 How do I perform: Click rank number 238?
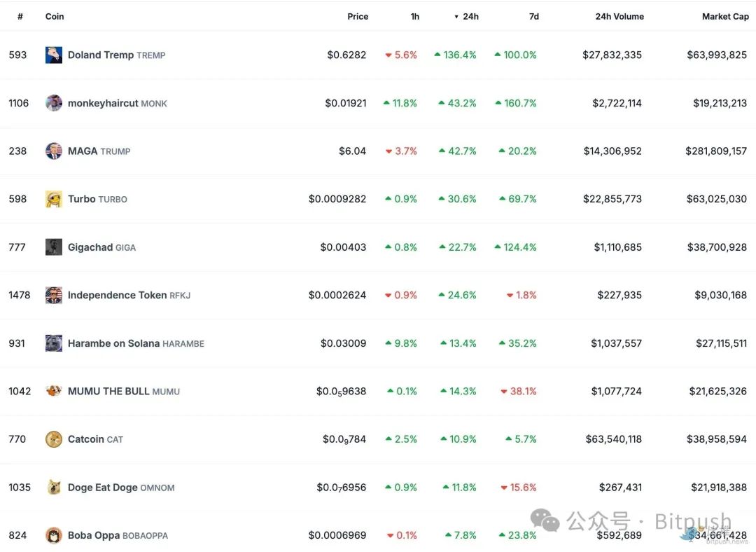pos(17,151)
